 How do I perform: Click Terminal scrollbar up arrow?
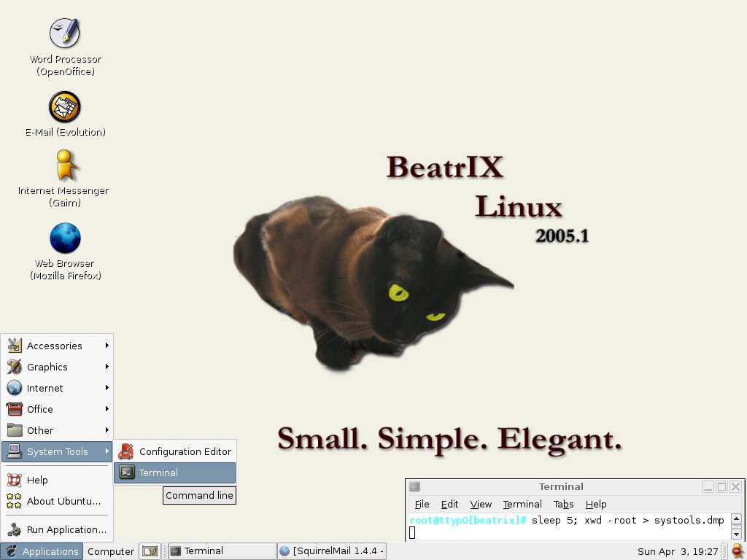736,519
